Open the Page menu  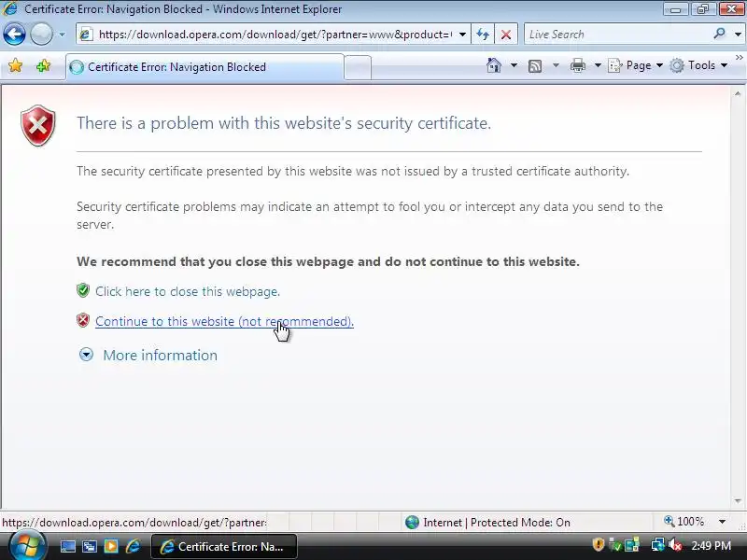(636, 65)
